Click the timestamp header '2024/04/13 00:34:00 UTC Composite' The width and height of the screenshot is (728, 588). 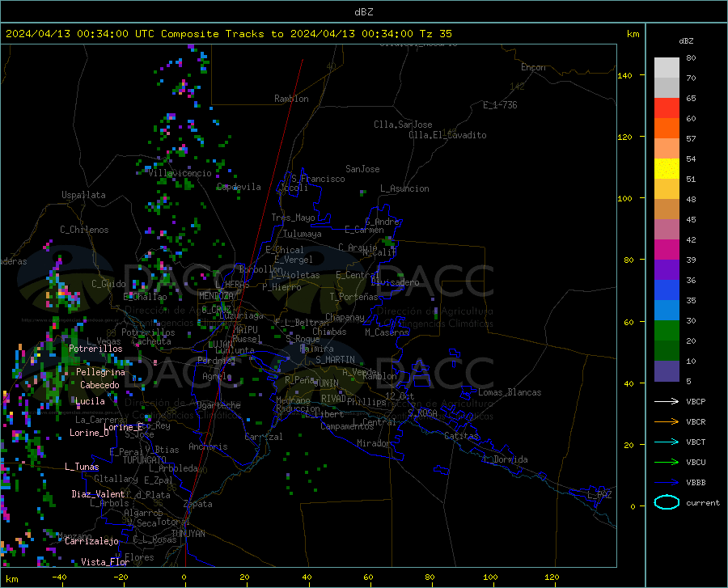[x=112, y=34]
